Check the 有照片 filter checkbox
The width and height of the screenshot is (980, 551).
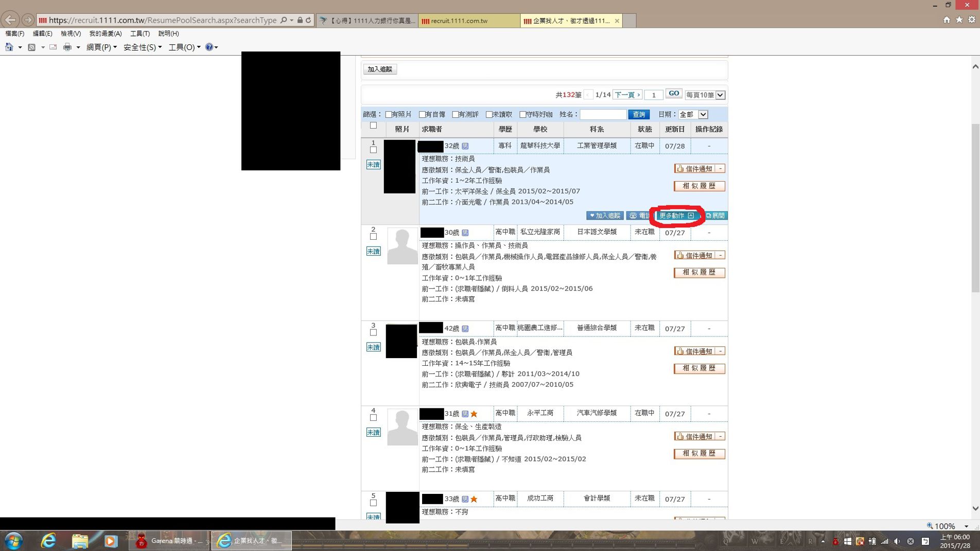[x=389, y=115]
